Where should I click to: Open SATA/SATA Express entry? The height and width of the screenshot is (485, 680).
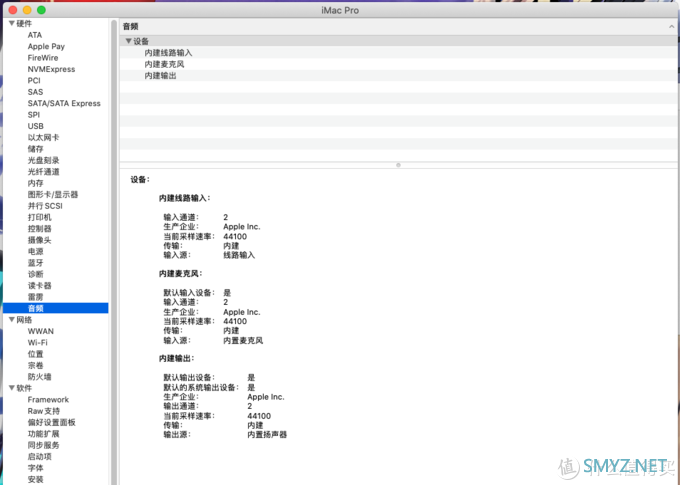click(x=64, y=103)
